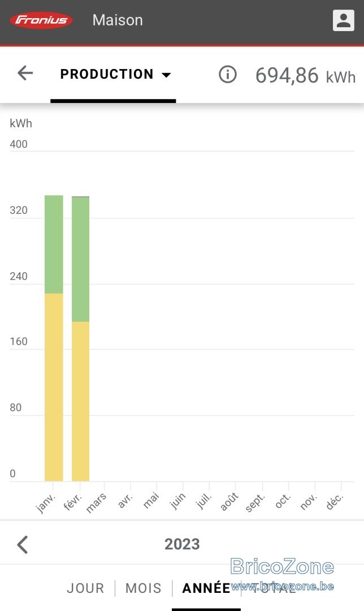This screenshot has width=364, height=611.
Task: Tap the Maison system title
Action: tap(118, 20)
